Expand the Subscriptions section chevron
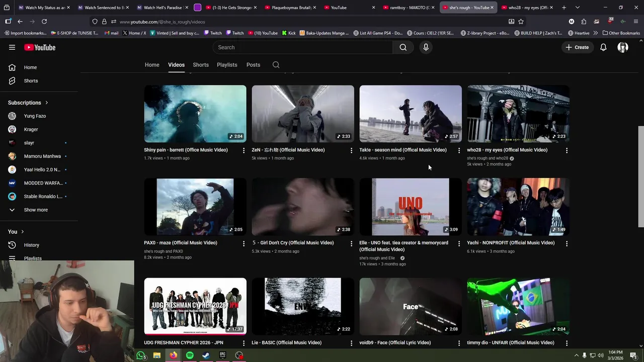Viewport: 644px width, 362px height. click(47, 103)
